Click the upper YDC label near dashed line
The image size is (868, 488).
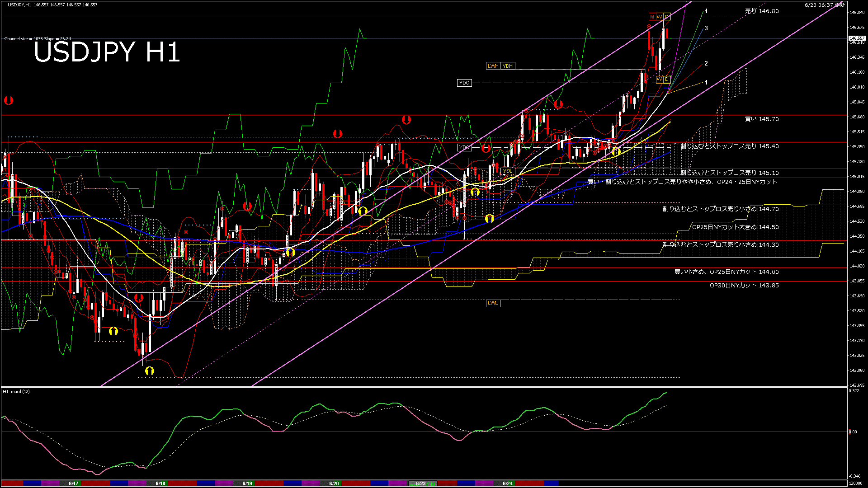click(464, 83)
